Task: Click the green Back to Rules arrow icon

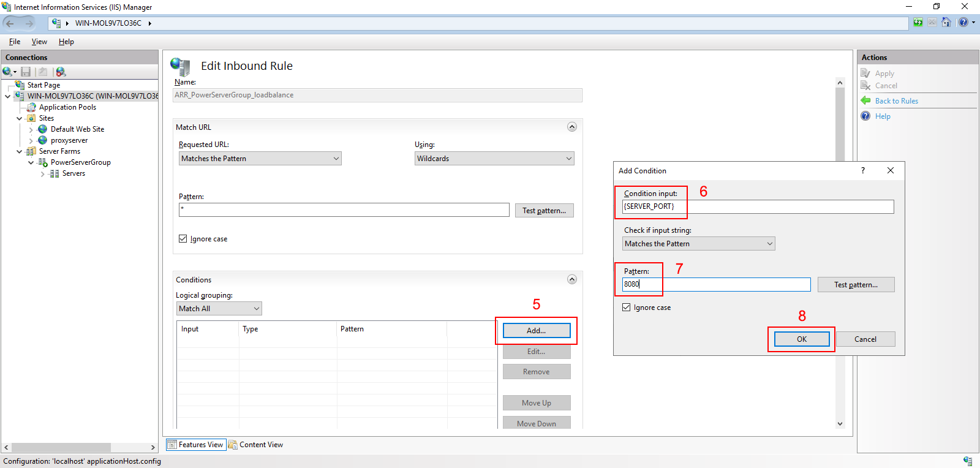Action: [865, 100]
